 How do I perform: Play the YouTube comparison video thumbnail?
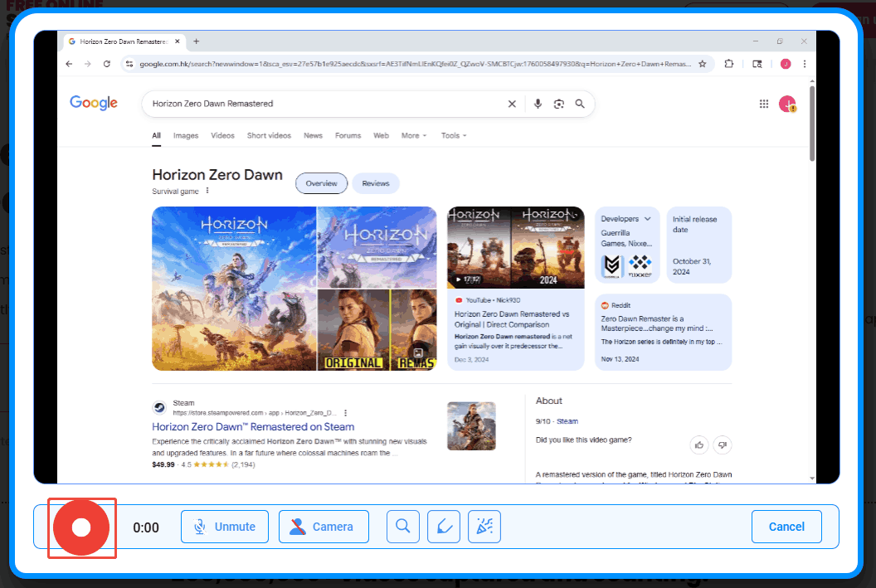click(x=516, y=247)
